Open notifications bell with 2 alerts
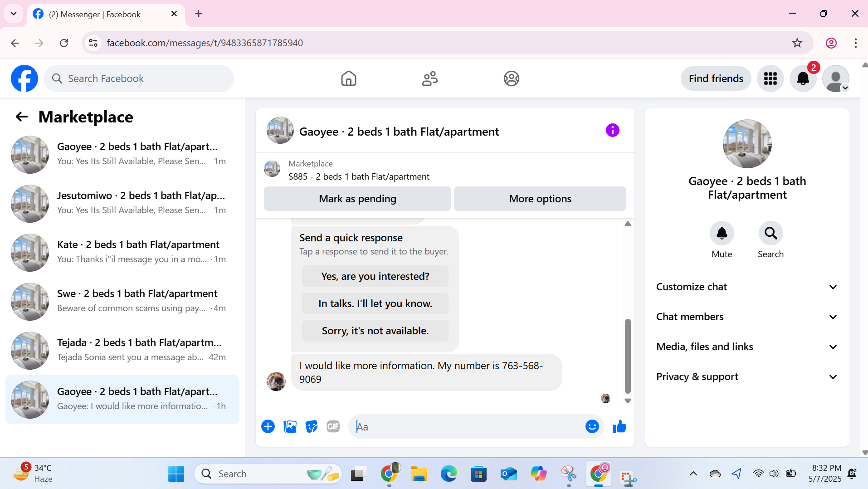868x489 pixels. [x=803, y=78]
